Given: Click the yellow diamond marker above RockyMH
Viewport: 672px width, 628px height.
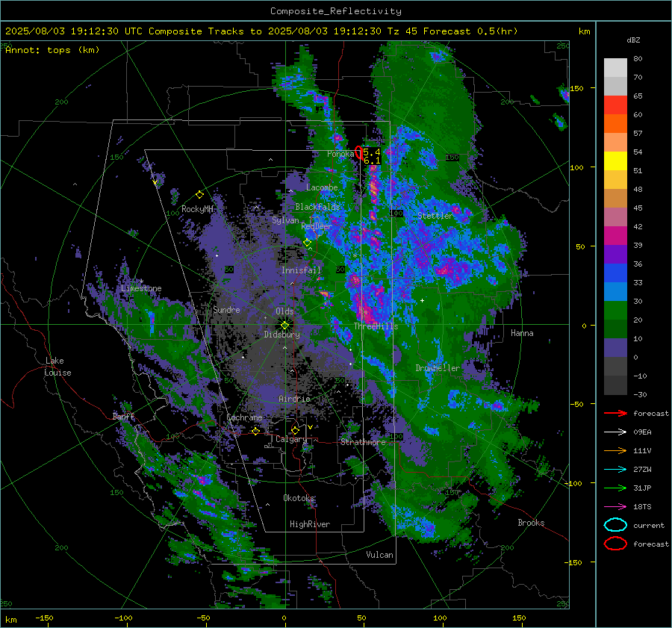Looking at the screenshot, I should [x=199, y=195].
